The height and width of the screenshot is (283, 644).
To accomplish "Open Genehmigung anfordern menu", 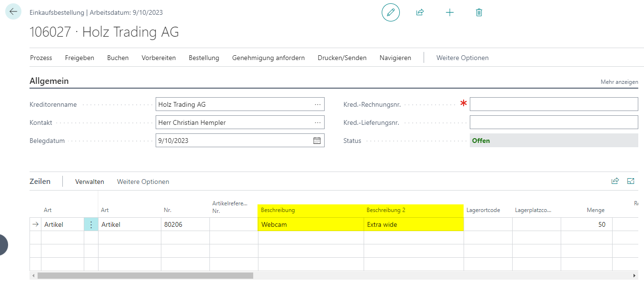I will click(x=268, y=58).
